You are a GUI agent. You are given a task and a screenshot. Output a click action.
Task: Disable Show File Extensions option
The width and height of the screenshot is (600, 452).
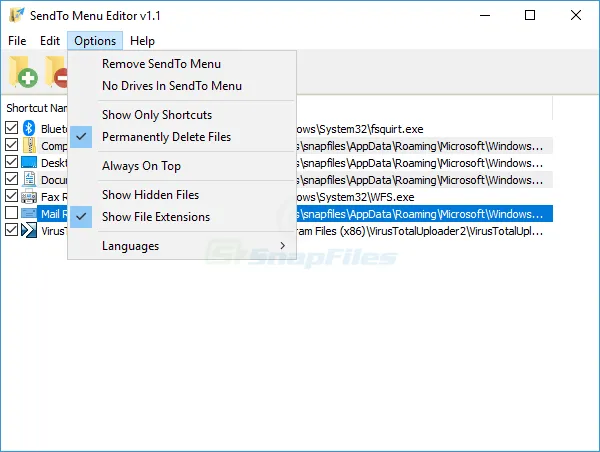(x=182, y=217)
